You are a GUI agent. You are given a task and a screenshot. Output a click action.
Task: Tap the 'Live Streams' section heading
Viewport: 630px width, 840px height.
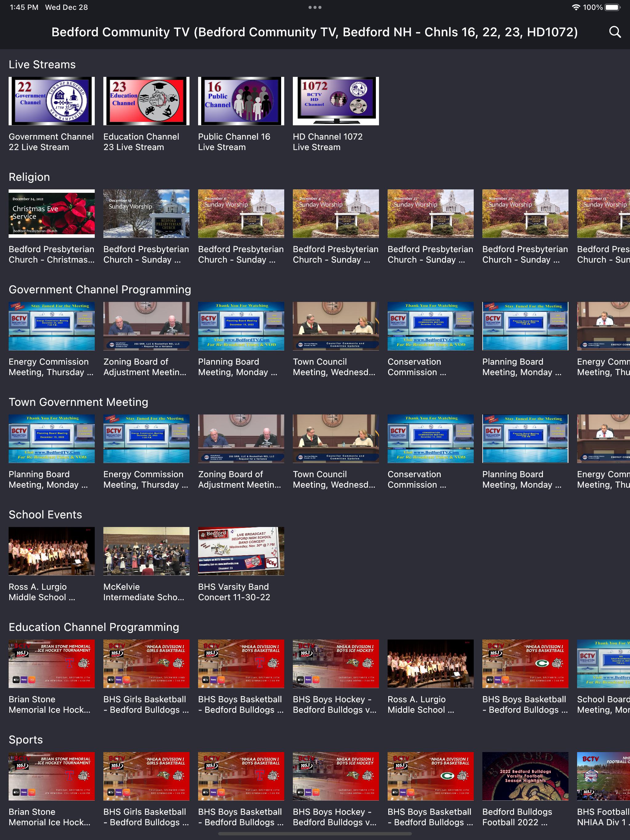(42, 65)
